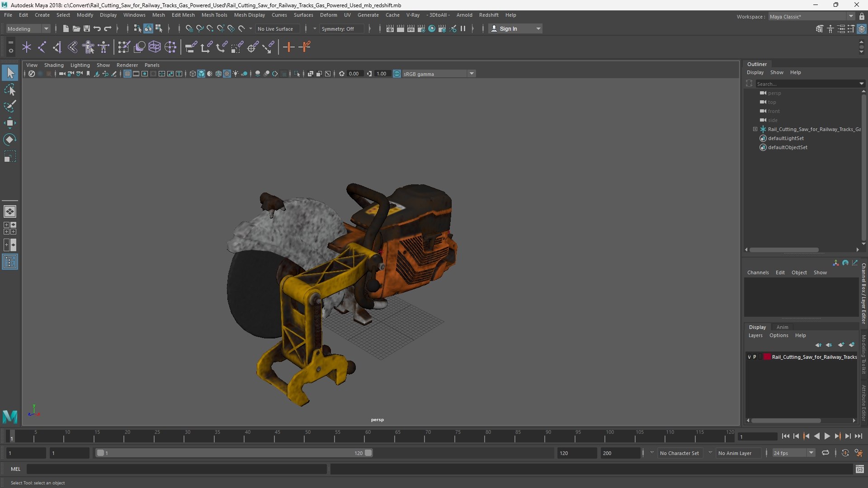The width and height of the screenshot is (868, 488).
Task: Choose the Move tool in toolbox
Action: coord(10,123)
